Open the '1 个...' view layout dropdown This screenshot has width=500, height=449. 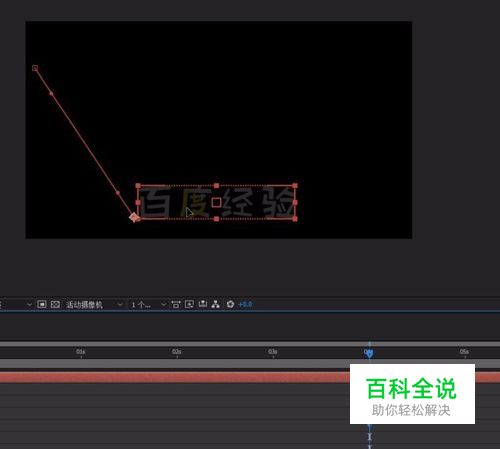(x=148, y=304)
